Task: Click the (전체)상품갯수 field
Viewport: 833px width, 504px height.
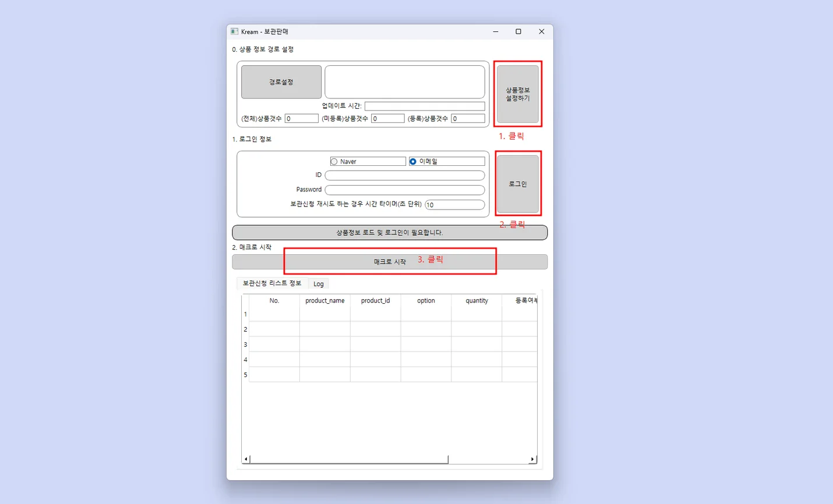Action: [302, 118]
